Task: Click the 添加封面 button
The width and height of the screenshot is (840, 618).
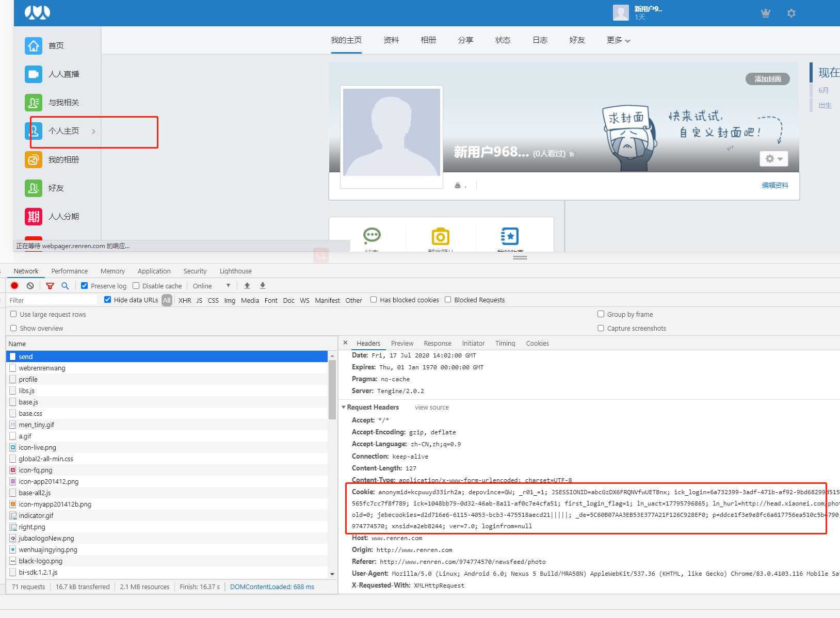Action: pos(768,79)
